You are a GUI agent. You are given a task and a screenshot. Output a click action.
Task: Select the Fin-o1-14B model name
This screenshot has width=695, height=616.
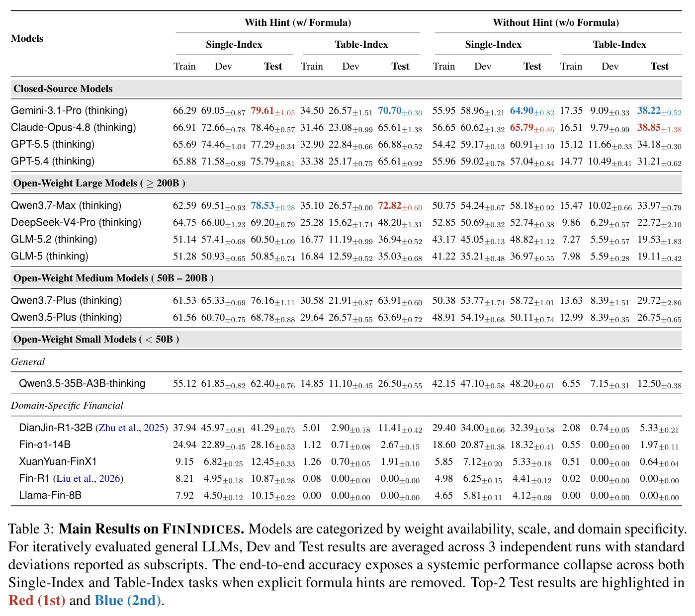(x=45, y=444)
